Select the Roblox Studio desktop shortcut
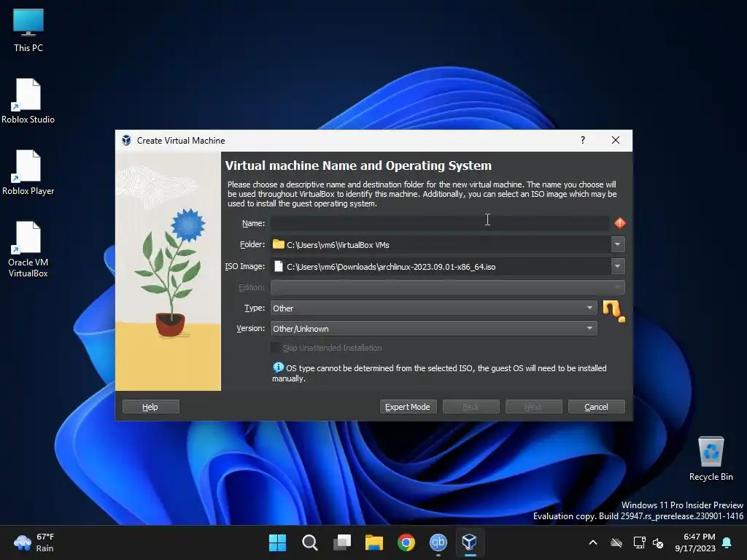 [x=28, y=101]
